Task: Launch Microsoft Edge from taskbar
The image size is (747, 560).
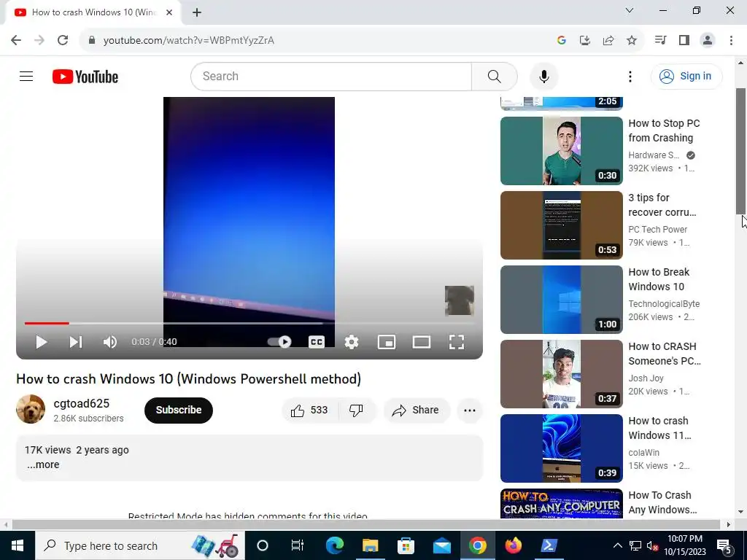Action: 334,545
